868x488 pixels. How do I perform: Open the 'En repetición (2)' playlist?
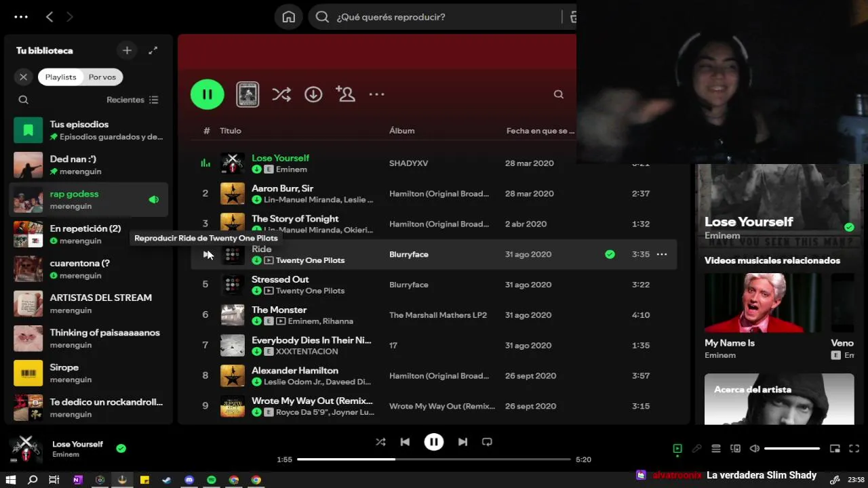88,234
